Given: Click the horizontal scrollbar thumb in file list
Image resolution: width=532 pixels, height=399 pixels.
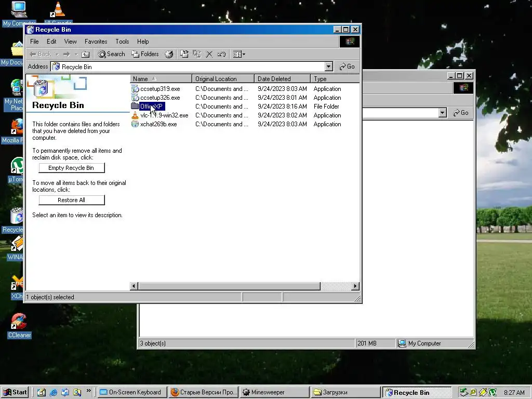Looking at the screenshot, I should (x=229, y=286).
